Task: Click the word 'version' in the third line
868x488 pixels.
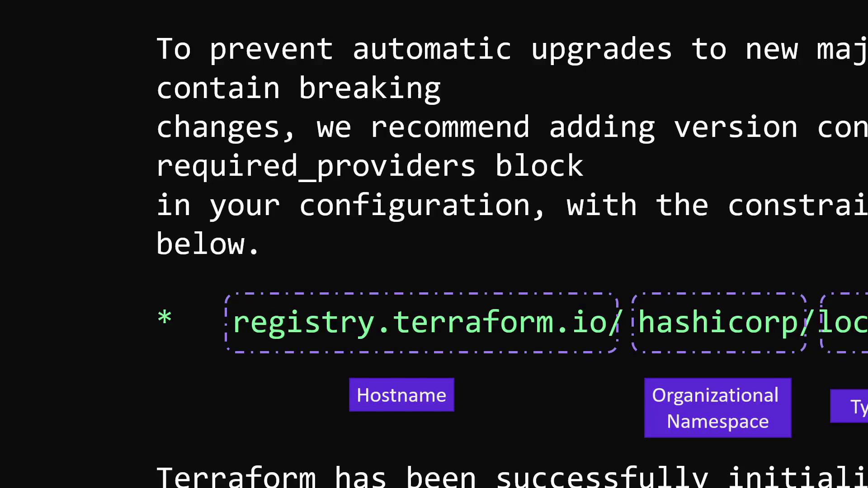Action: (x=736, y=127)
